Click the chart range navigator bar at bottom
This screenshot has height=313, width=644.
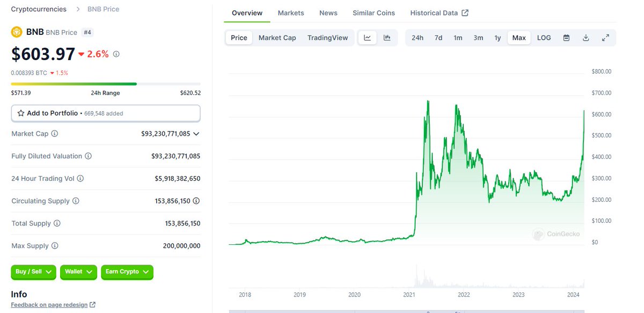(x=406, y=311)
